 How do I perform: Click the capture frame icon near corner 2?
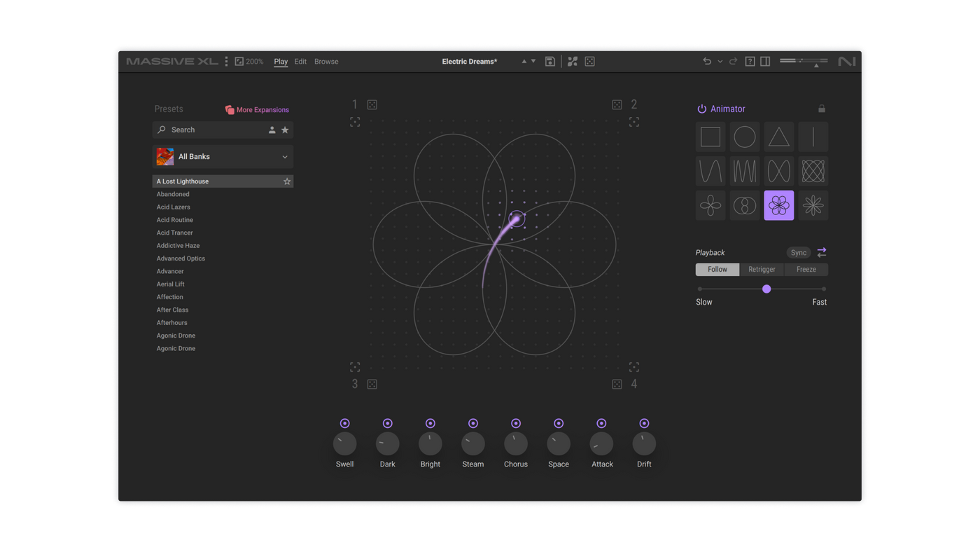point(634,122)
